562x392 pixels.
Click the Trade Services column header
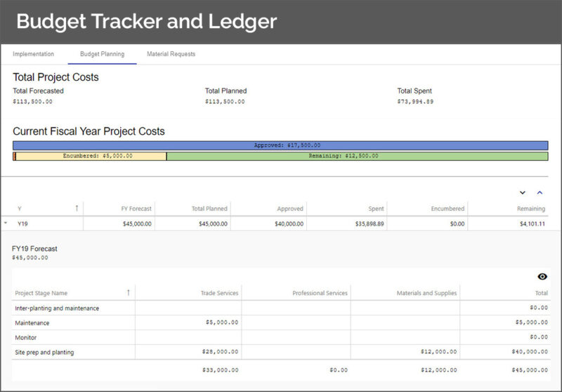point(218,293)
